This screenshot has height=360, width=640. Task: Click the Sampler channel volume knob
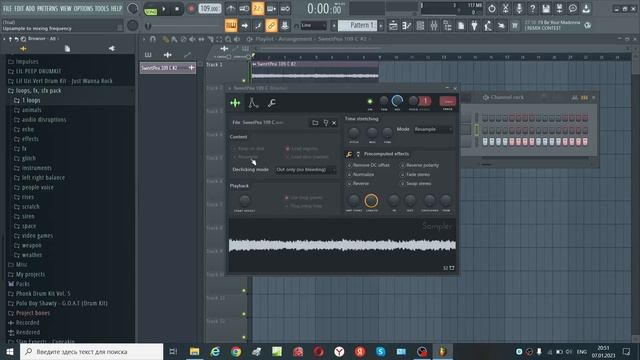[397, 101]
